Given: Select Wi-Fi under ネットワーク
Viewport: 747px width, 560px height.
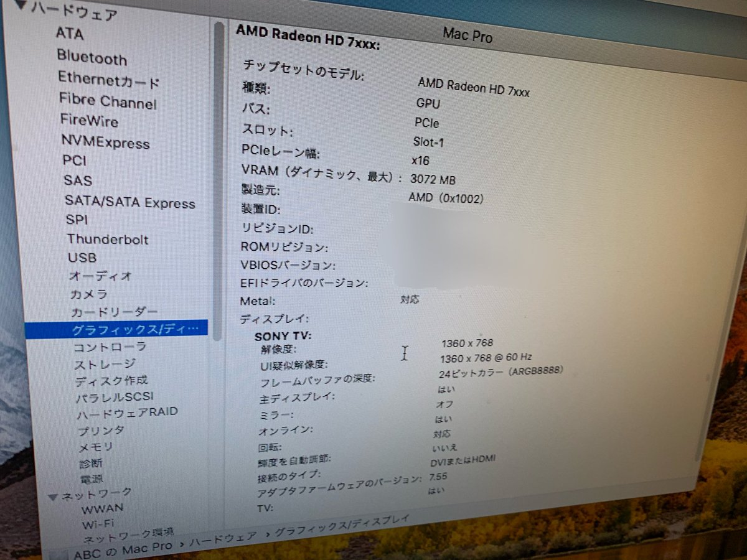Looking at the screenshot, I should pyautogui.click(x=98, y=523).
